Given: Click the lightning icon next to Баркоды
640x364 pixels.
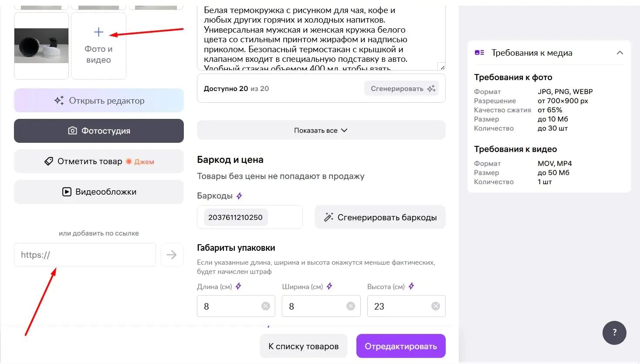Looking at the screenshot, I should (239, 196).
